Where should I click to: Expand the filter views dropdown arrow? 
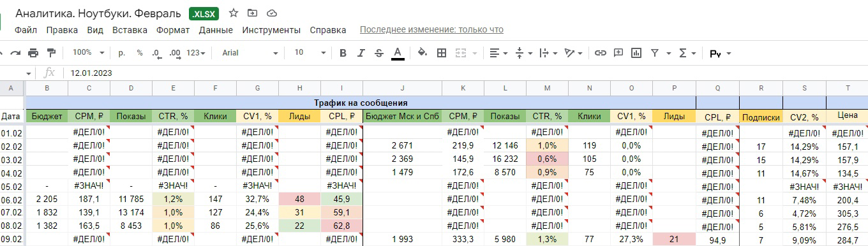click(x=668, y=54)
